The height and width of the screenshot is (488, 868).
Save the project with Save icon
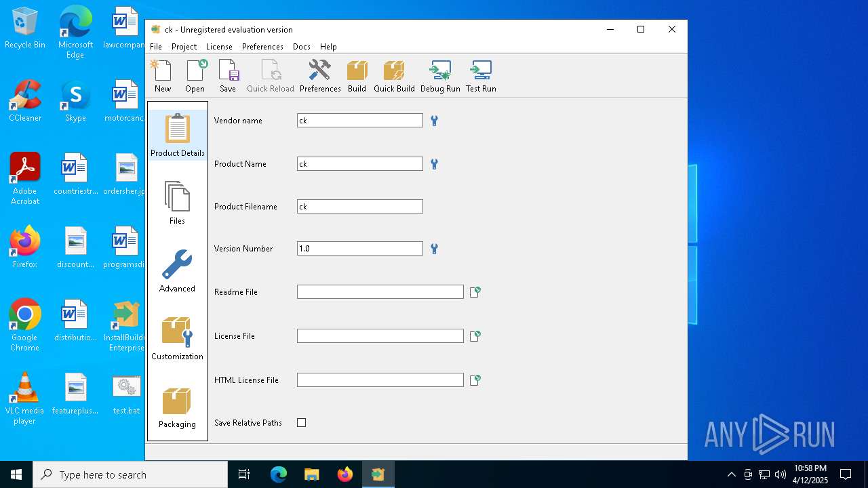point(228,76)
